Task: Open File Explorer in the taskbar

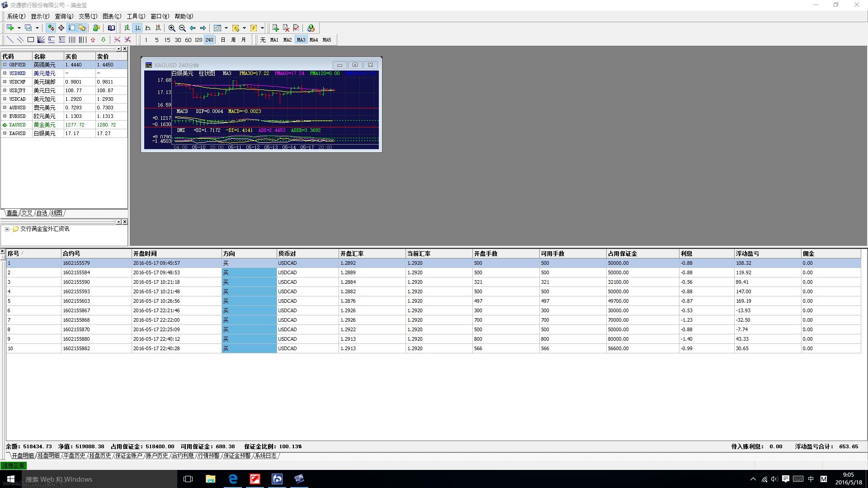Action: pyautogui.click(x=211, y=479)
